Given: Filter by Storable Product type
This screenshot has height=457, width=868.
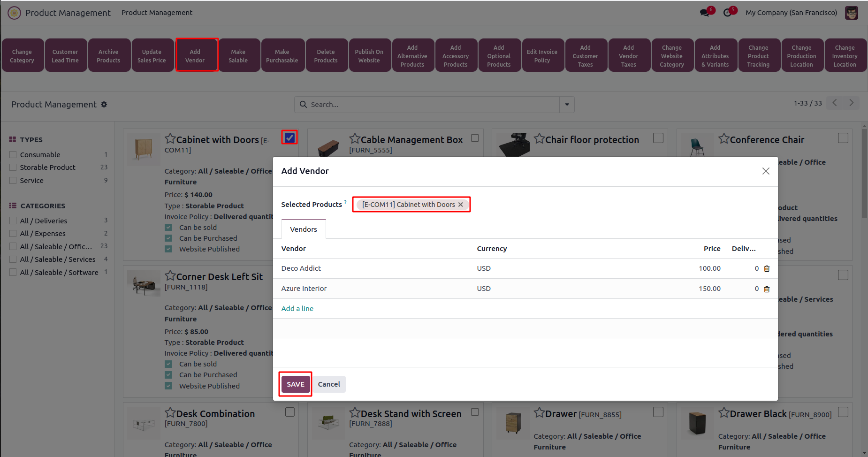Looking at the screenshot, I should coord(13,168).
